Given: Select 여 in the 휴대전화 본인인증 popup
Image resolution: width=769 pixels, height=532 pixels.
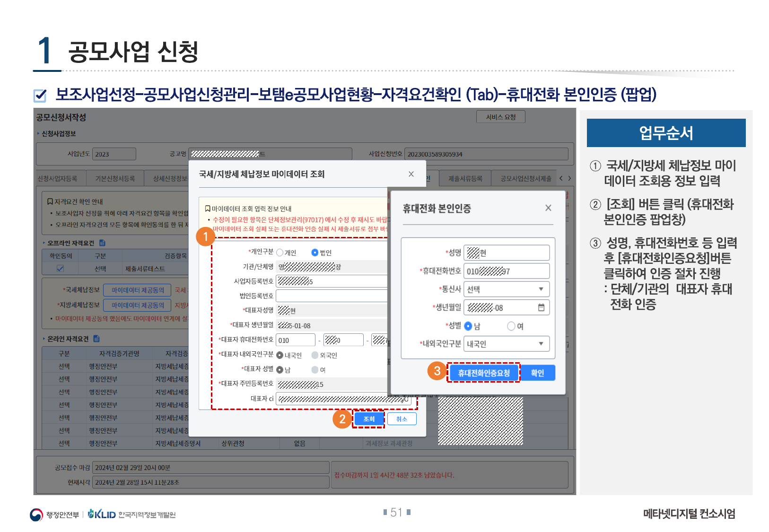Looking at the screenshot, I should tap(511, 326).
